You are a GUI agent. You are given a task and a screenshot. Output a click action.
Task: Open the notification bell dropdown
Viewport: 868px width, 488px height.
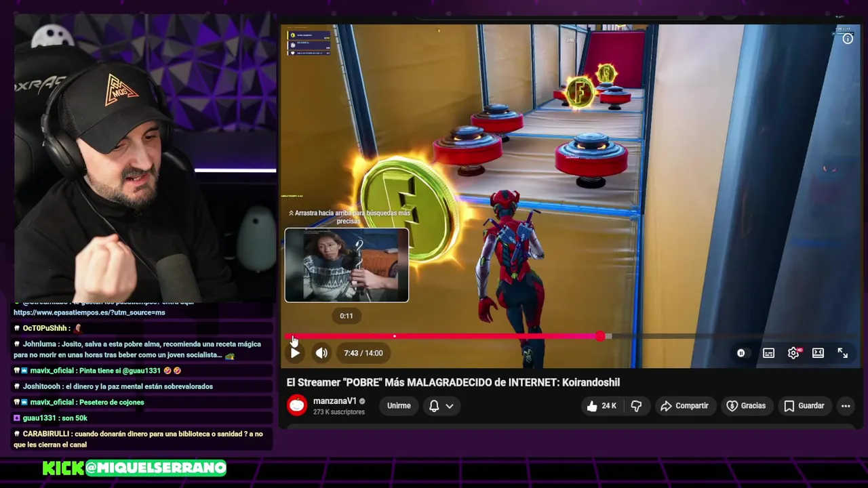pos(441,406)
